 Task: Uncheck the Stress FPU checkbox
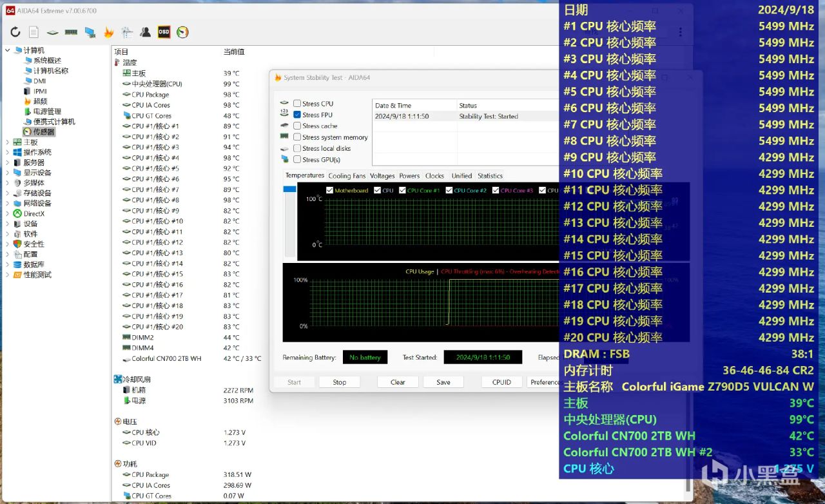tap(297, 115)
